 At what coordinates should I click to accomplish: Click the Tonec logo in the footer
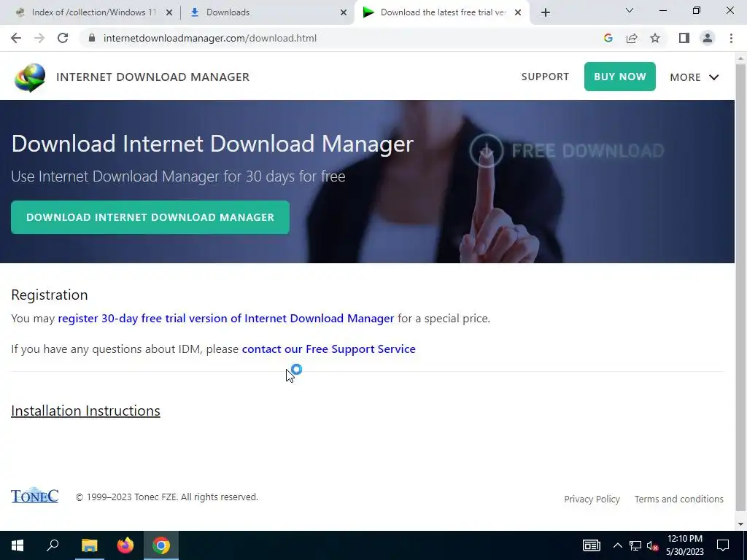point(35,495)
